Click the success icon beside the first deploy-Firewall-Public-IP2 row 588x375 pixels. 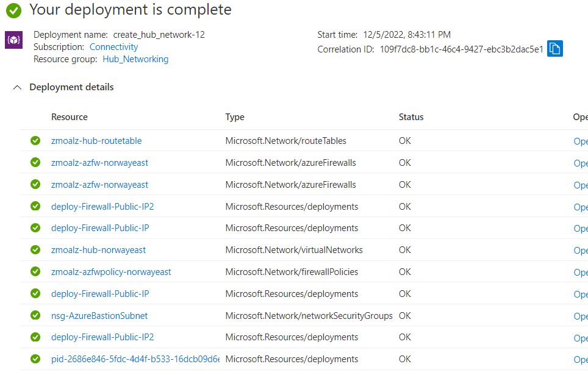pyautogui.click(x=35, y=206)
